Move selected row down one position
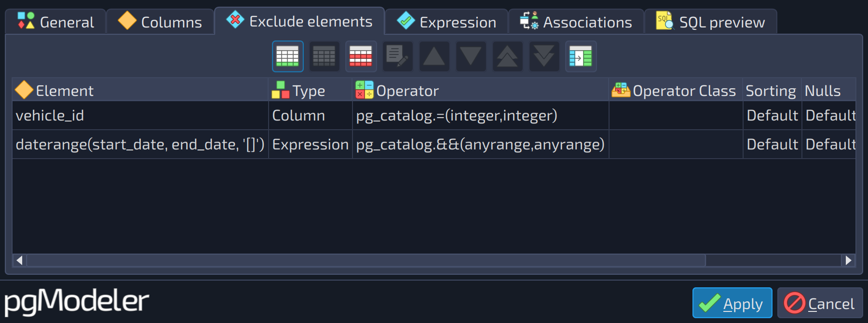Image resolution: width=868 pixels, height=323 pixels. pyautogui.click(x=471, y=56)
